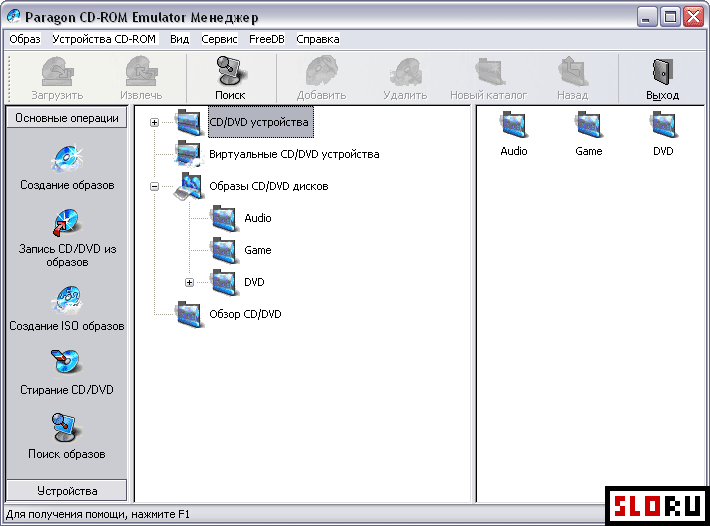710x526 pixels.
Task: Select Запись CD/DVD из образов icon
Action: pyautogui.click(x=67, y=223)
